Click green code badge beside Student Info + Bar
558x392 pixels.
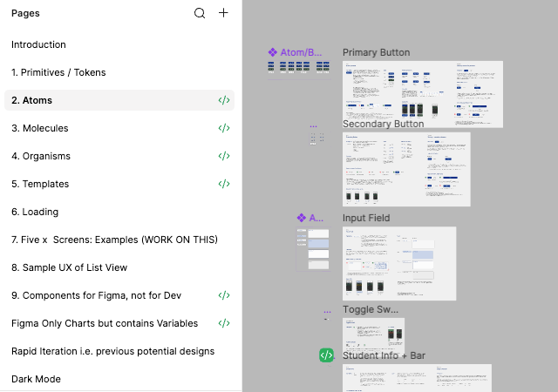(x=326, y=355)
